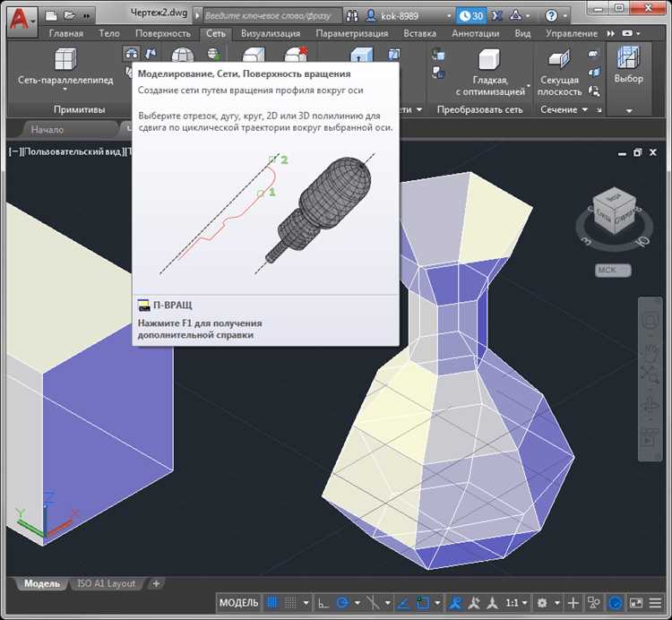Click the Гладкая с оптимизацией icon
Viewport: 672px width, 620px height.
coord(489,61)
